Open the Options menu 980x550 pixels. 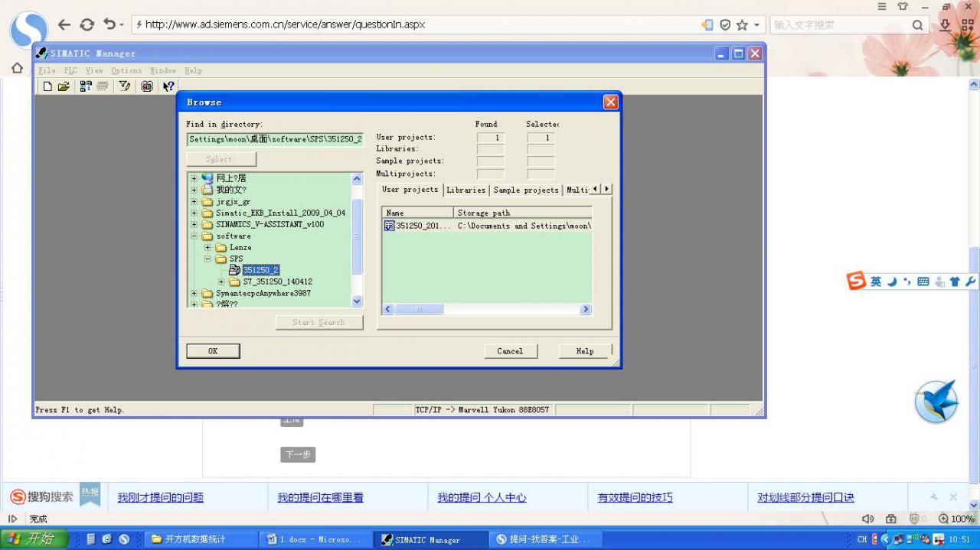point(126,70)
